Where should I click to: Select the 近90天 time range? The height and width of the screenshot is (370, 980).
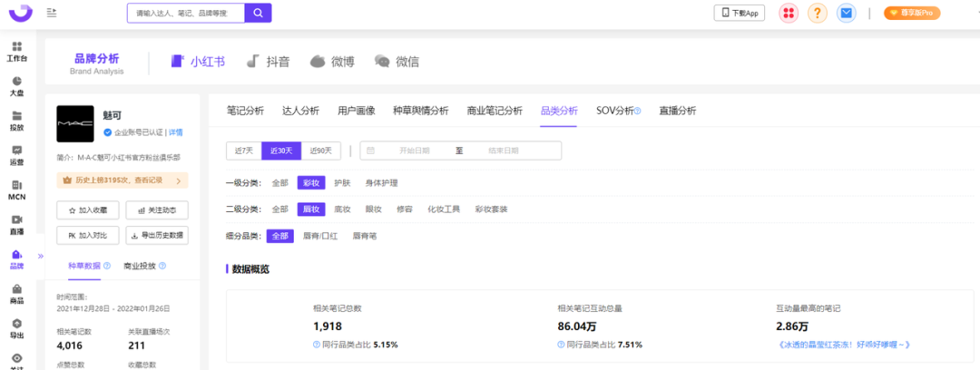321,151
